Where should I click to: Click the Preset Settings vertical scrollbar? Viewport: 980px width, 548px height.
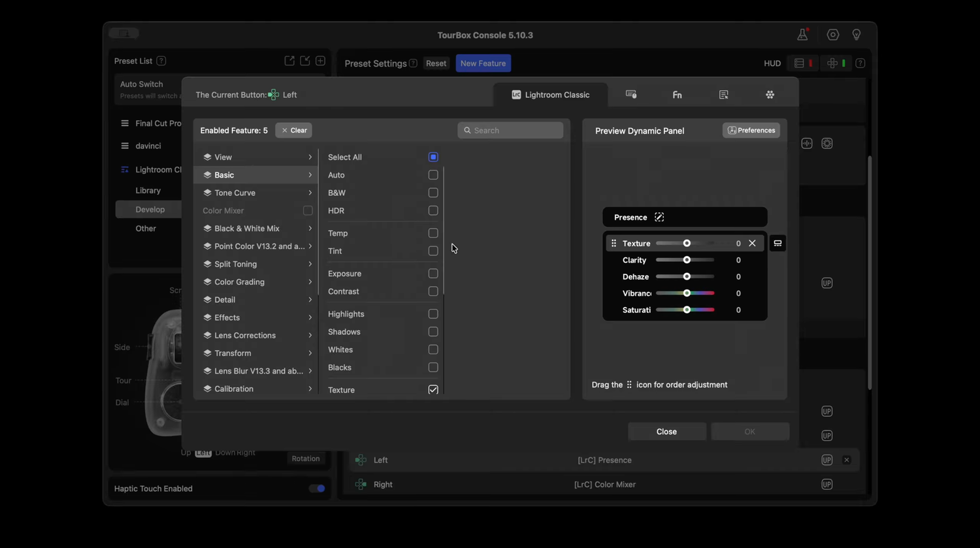coord(870,273)
